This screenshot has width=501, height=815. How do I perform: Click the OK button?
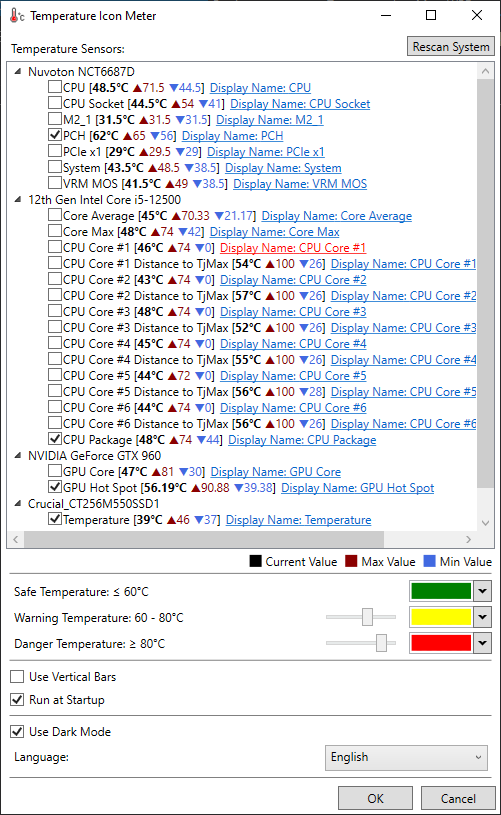pos(375,798)
